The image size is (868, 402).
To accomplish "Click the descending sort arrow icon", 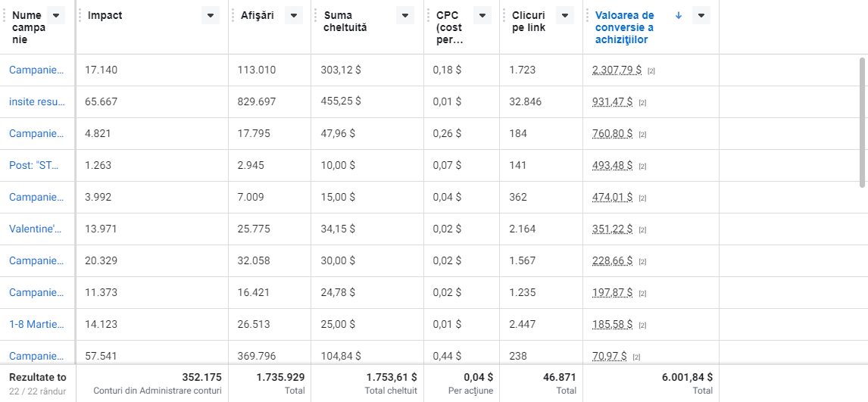I will 678,15.
